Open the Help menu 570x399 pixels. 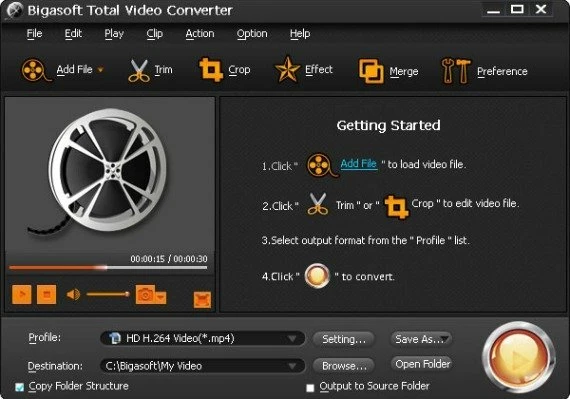click(300, 34)
